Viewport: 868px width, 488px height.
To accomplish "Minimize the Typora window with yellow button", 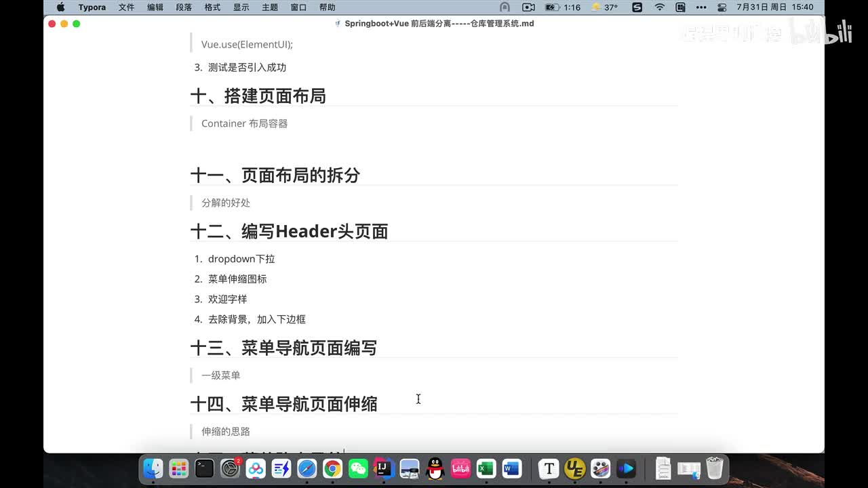I will click(x=64, y=24).
